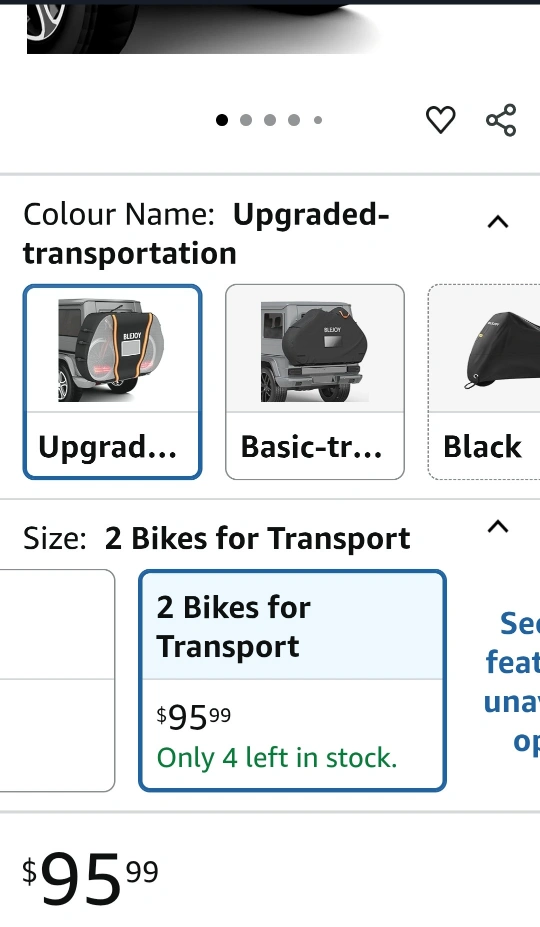Open the share icon
This screenshot has width=540, height=927.
click(x=501, y=120)
